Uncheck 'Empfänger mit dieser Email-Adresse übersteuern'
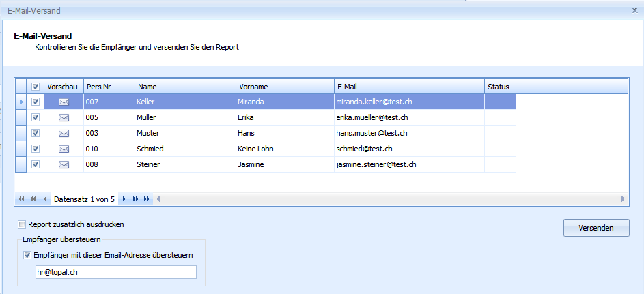The image size is (644, 294). coord(27,256)
